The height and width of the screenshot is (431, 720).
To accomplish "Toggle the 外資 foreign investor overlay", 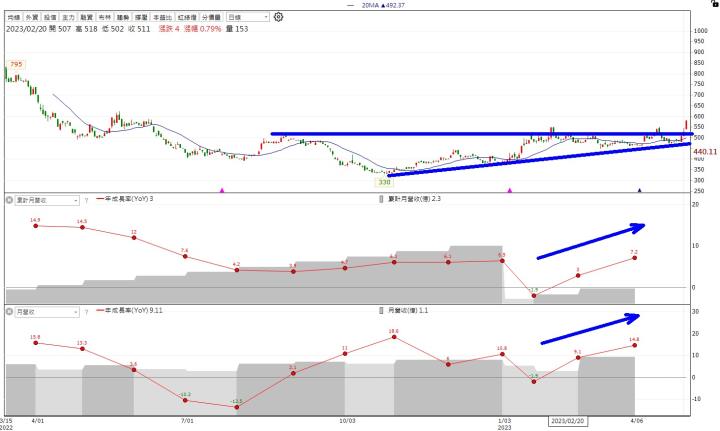I will (34, 18).
